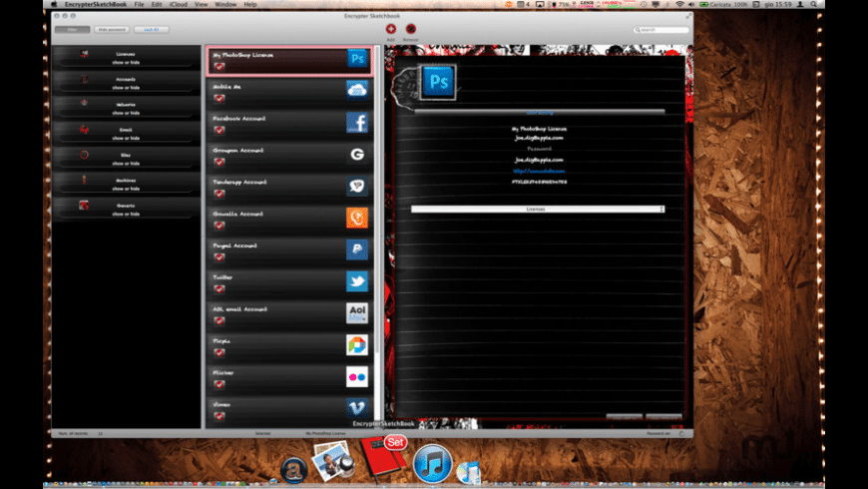Select the Machines category icon in sidebar

pos(84,180)
